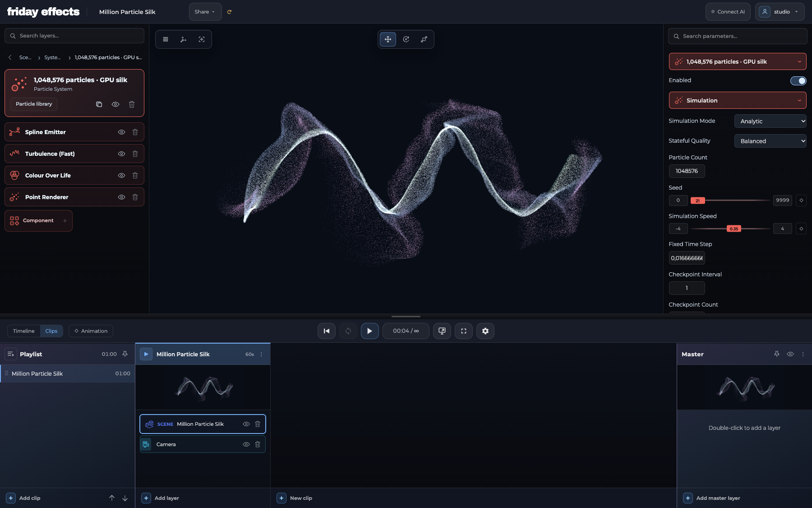This screenshot has width=812, height=508.
Task: Open the Particle library
Action: [34, 104]
